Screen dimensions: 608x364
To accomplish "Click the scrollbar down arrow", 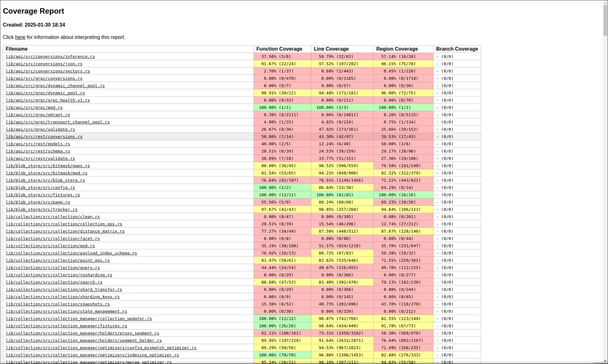I will tap(605, 361).
